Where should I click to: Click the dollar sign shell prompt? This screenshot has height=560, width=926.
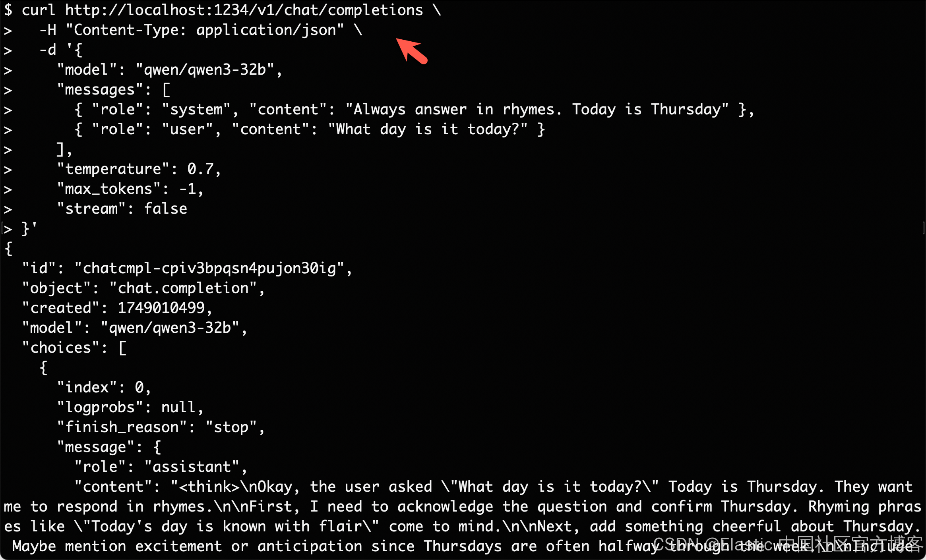(8, 10)
